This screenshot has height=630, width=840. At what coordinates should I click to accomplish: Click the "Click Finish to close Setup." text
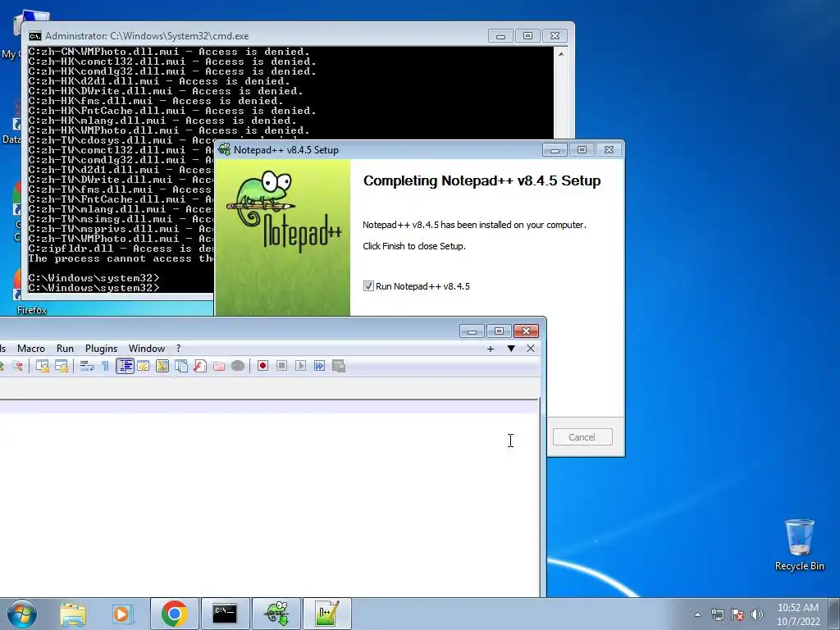(414, 246)
